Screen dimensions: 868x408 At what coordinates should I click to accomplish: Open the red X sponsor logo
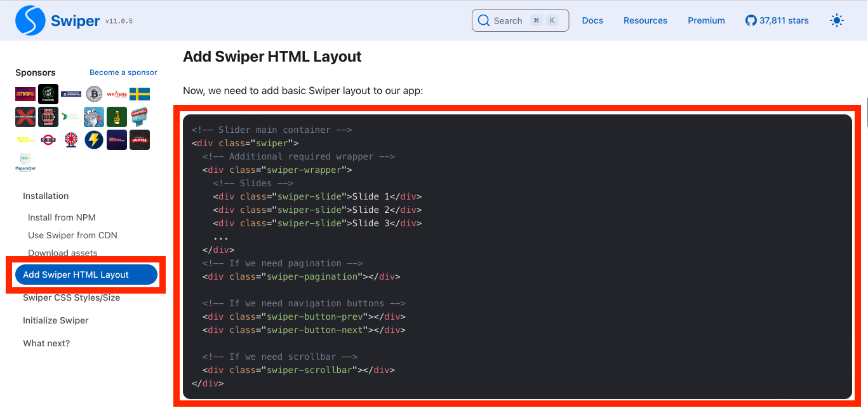click(25, 117)
